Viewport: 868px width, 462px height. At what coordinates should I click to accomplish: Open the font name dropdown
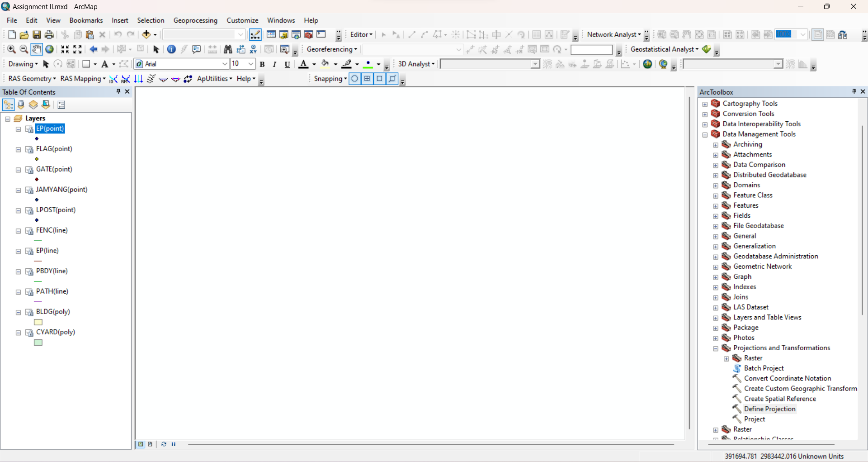click(224, 64)
